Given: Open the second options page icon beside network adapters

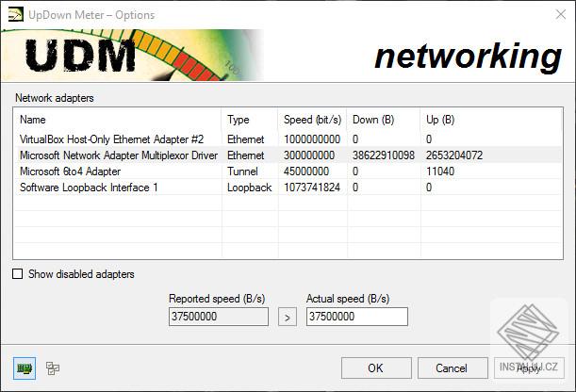Looking at the screenshot, I should click(x=53, y=368).
